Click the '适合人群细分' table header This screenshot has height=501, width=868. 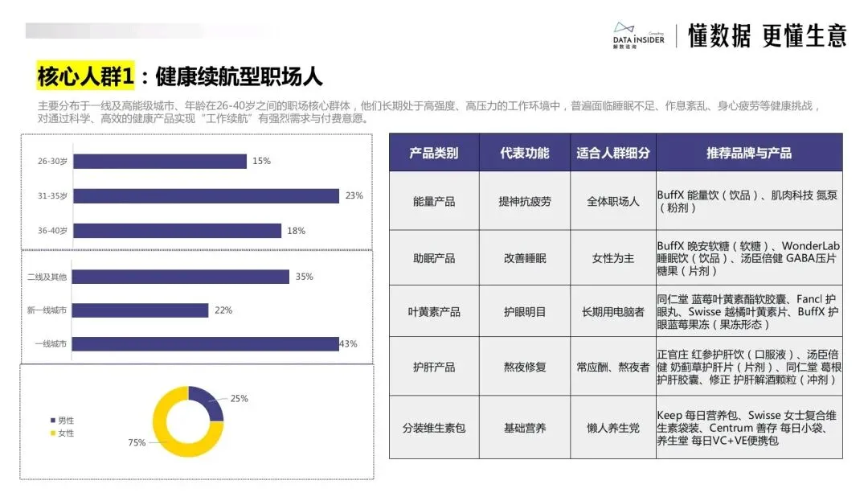613,152
